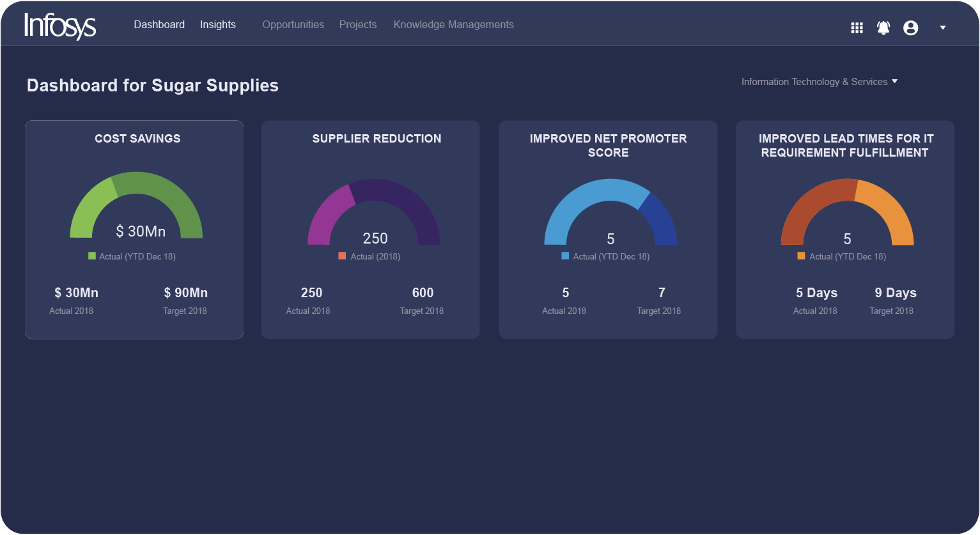Open the Insights tab
The image size is (980, 535).
pos(217,25)
